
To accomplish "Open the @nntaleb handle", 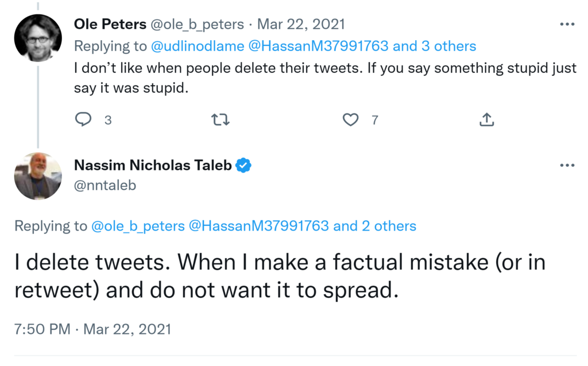I will tap(105, 185).
